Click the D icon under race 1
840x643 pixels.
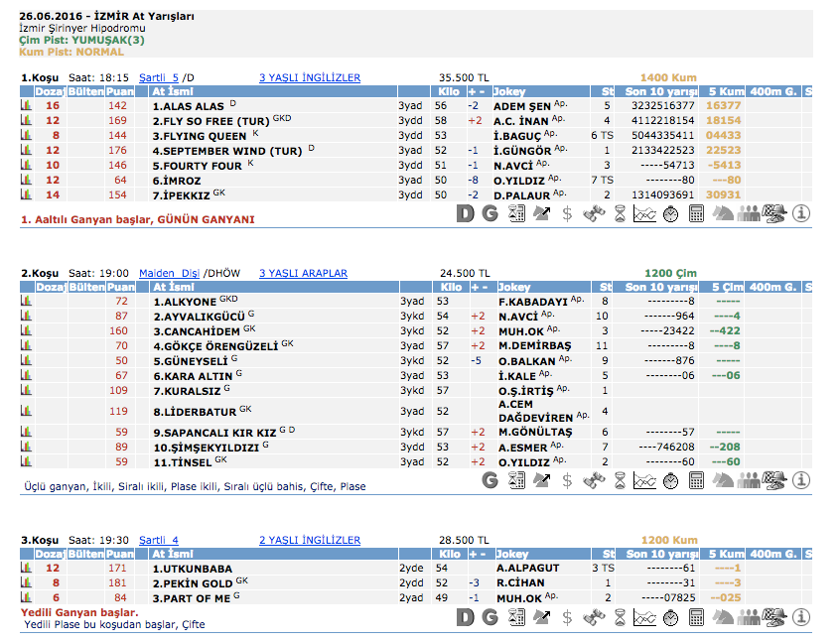pos(466,212)
